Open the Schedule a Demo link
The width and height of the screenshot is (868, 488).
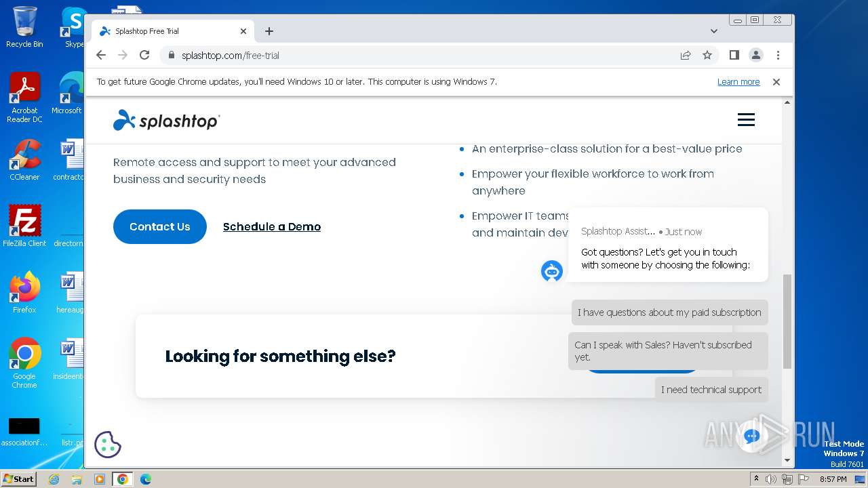[272, 226]
